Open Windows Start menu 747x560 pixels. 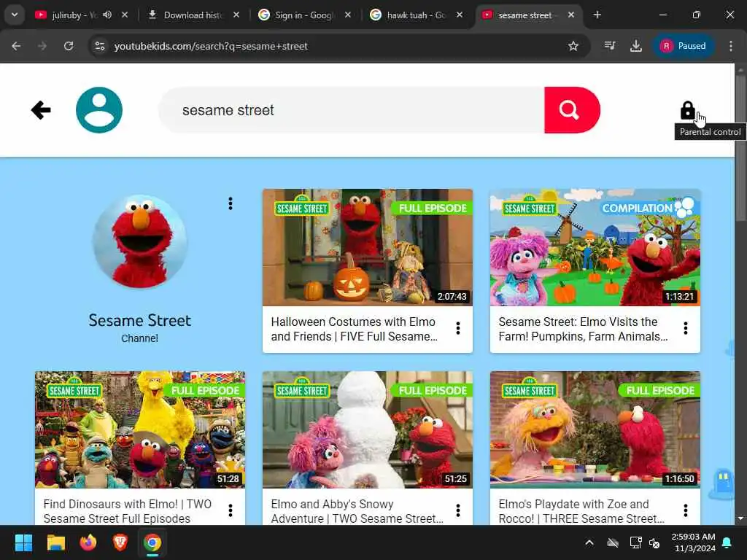pos(23,542)
